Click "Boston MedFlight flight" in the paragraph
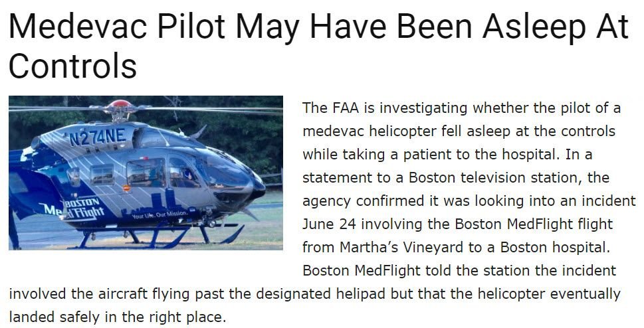The width and height of the screenshot is (644, 328). tap(534, 224)
